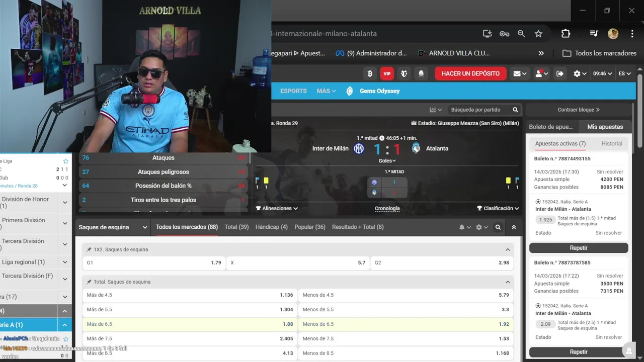
Task: Collapse 1X2 Saques de esquina section
Action: point(507,249)
